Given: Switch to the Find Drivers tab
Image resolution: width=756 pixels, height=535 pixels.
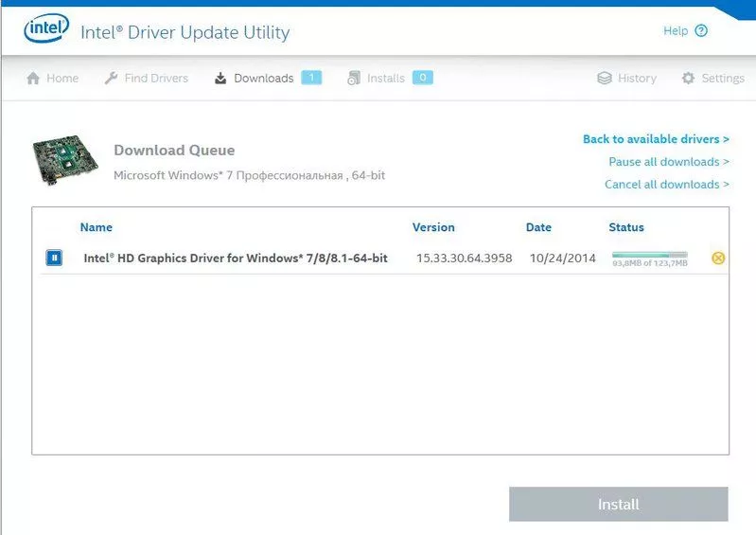Looking at the screenshot, I should coord(156,79).
